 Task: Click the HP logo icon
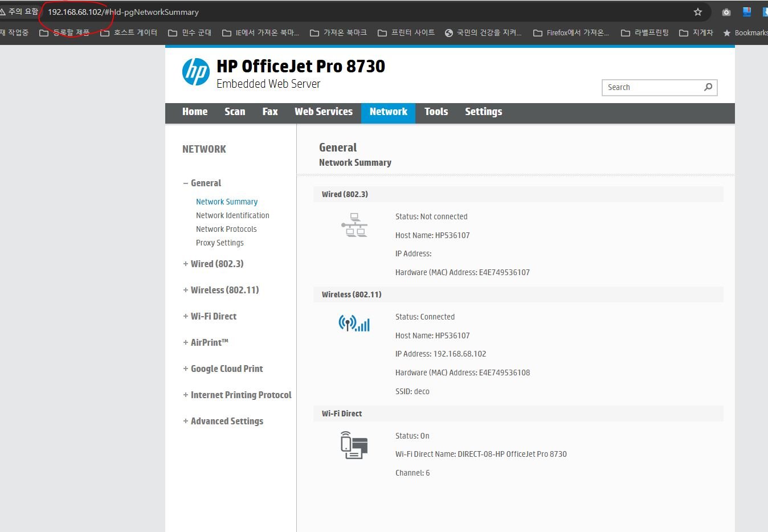point(196,72)
